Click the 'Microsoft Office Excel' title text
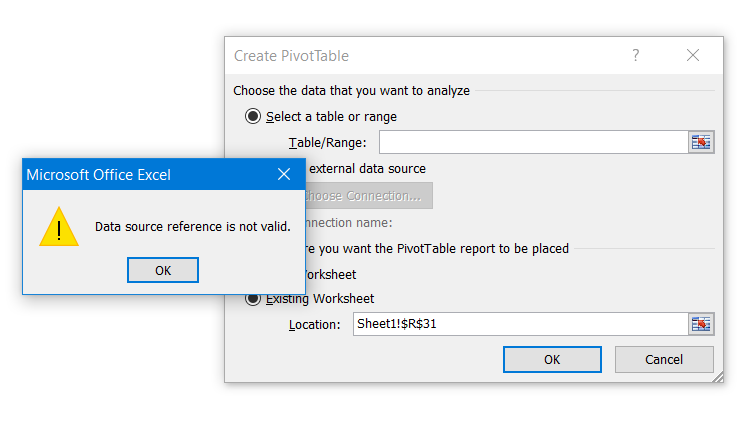748x421 pixels. coord(98,175)
